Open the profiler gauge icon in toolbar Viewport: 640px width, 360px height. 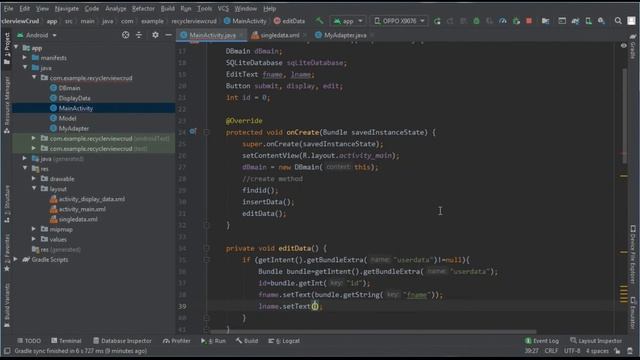point(503,21)
